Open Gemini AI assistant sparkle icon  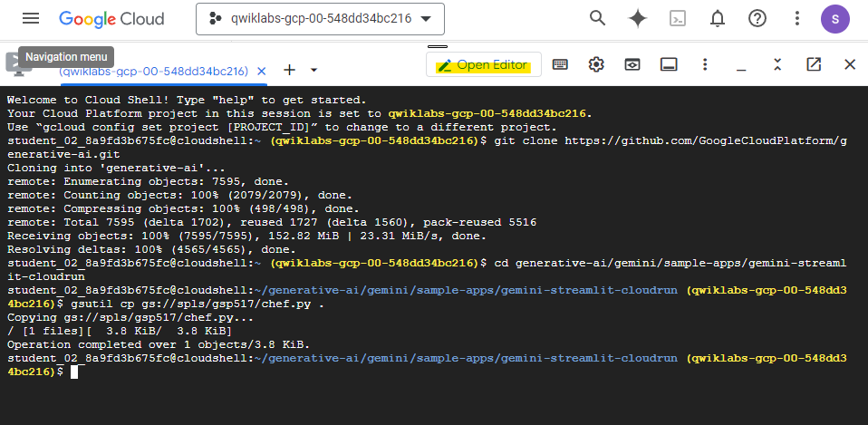pos(638,19)
